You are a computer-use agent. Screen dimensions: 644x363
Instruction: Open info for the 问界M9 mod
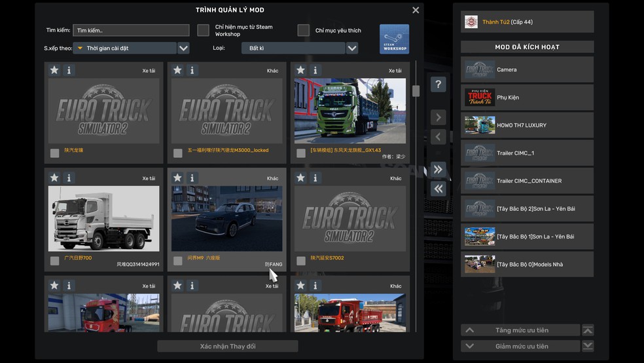pos(192,178)
